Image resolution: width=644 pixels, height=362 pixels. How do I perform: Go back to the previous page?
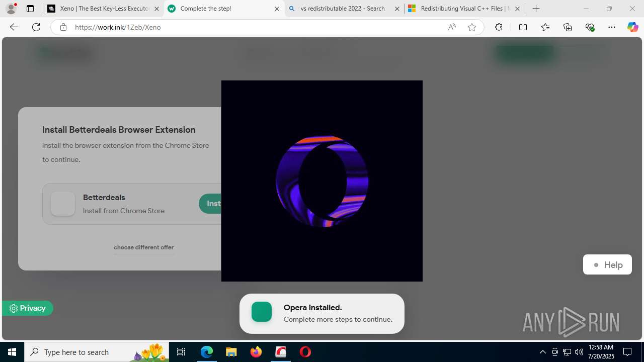pyautogui.click(x=14, y=27)
